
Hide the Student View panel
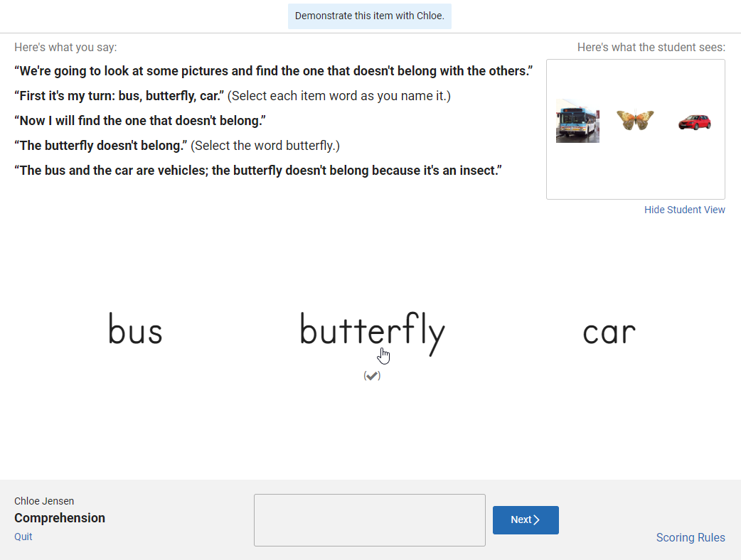(684, 210)
